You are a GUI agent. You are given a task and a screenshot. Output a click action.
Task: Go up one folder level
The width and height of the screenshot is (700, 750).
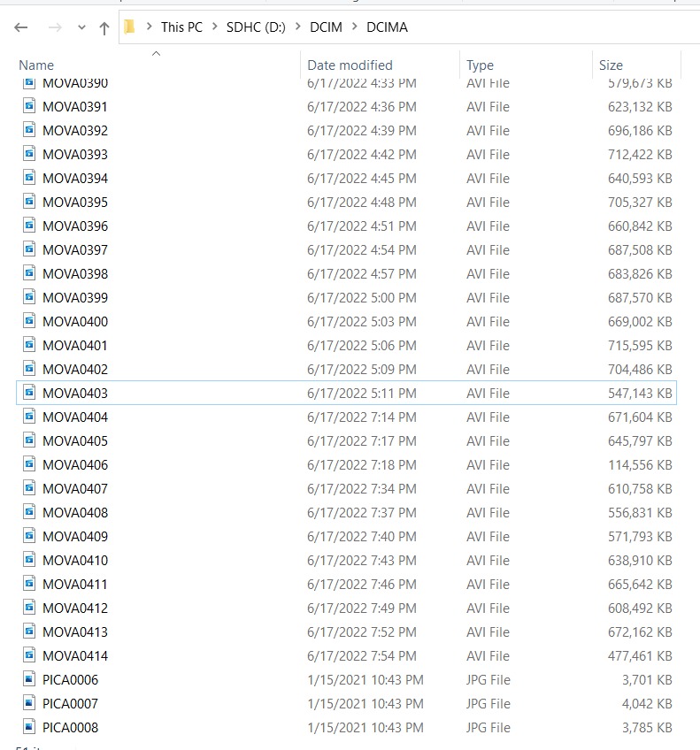point(104,28)
